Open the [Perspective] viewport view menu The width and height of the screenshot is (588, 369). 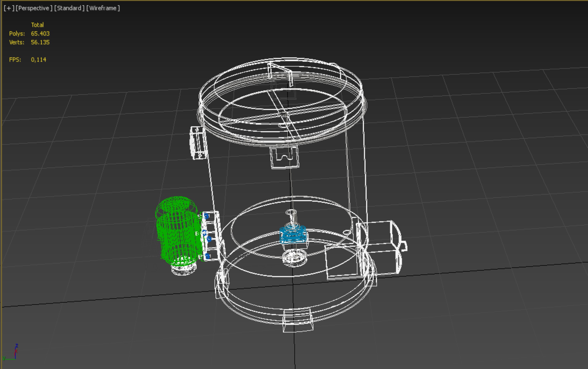point(34,8)
